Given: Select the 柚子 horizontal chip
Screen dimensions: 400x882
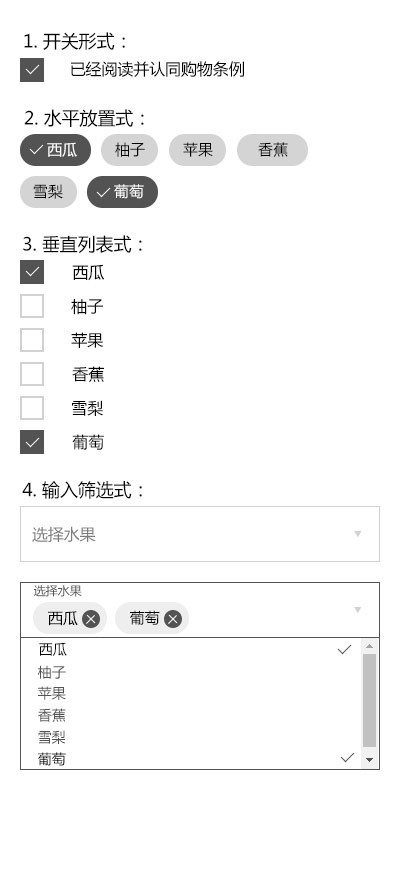Looking at the screenshot, I should click(129, 150).
